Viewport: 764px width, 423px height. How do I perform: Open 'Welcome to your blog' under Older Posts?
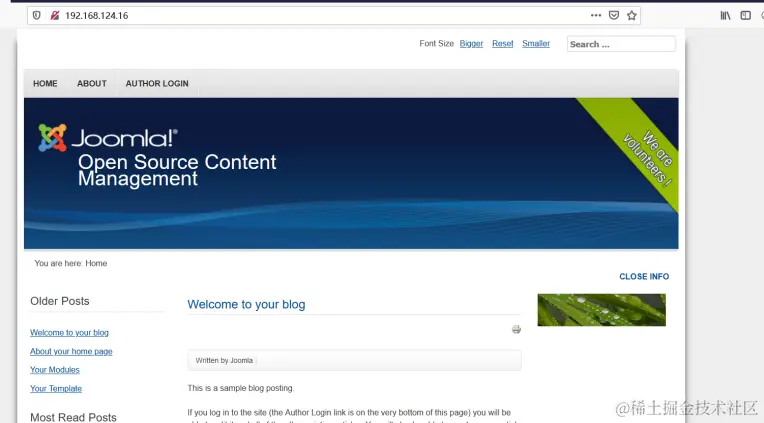coord(69,332)
